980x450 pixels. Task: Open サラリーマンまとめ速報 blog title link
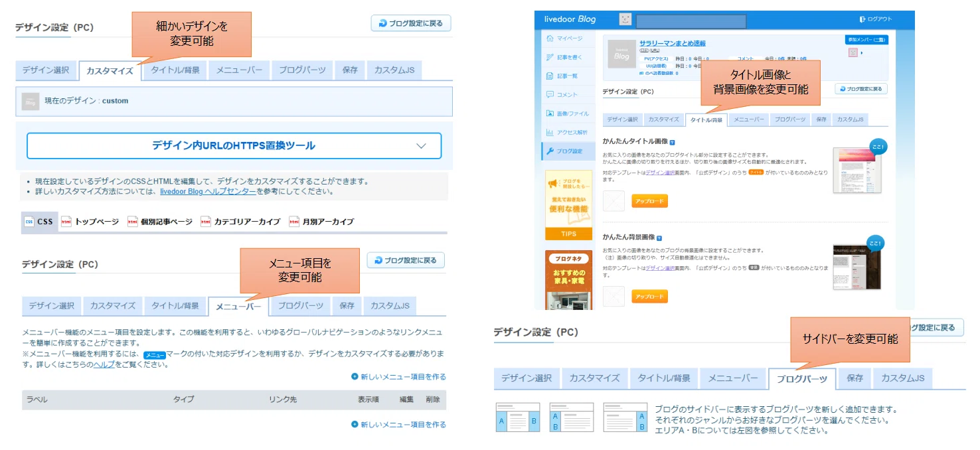click(672, 43)
